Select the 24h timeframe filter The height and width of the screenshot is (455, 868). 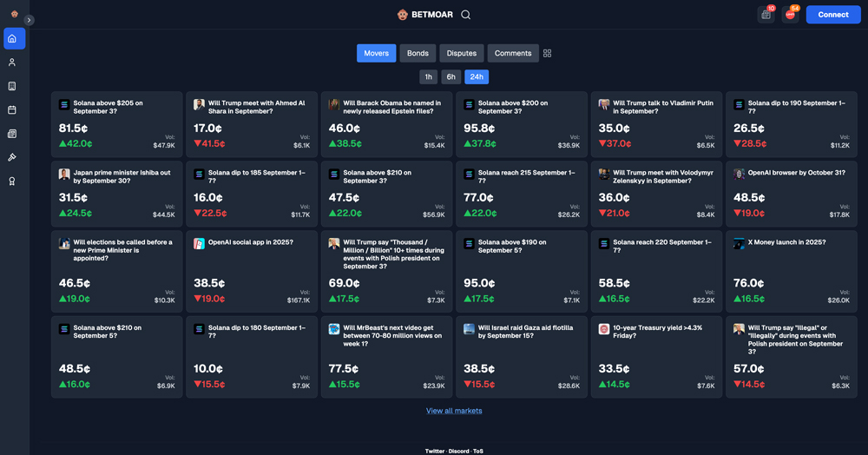pos(477,76)
